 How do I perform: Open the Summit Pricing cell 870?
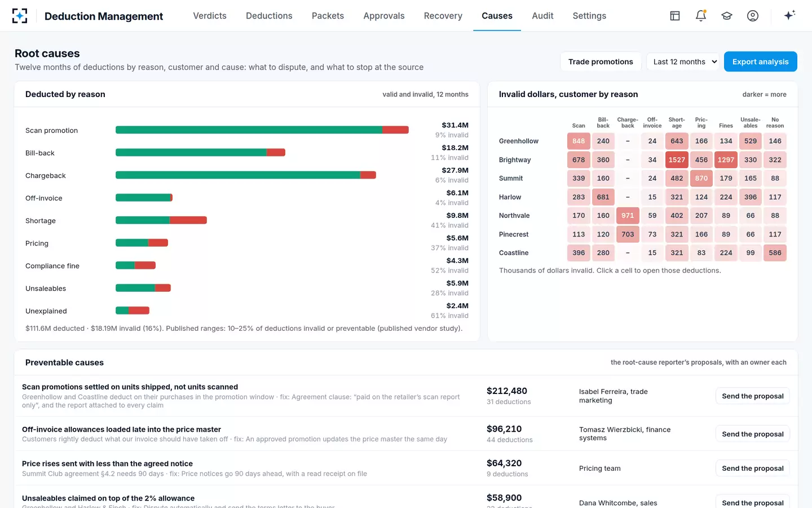701,178
